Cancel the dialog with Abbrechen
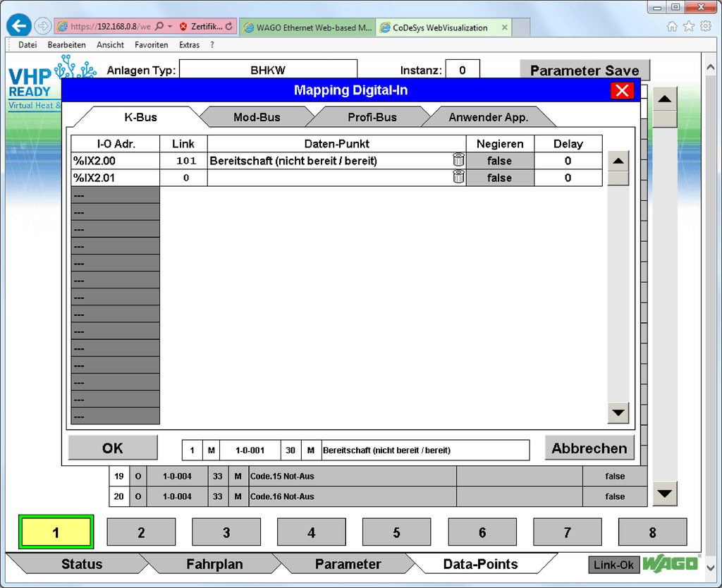The width and height of the screenshot is (722, 588). (x=589, y=448)
